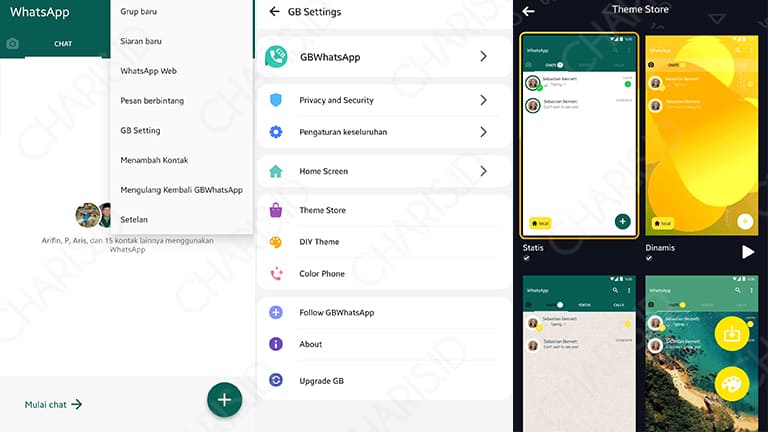
Task: Tap the yellow download theme button
Action: [732, 334]
